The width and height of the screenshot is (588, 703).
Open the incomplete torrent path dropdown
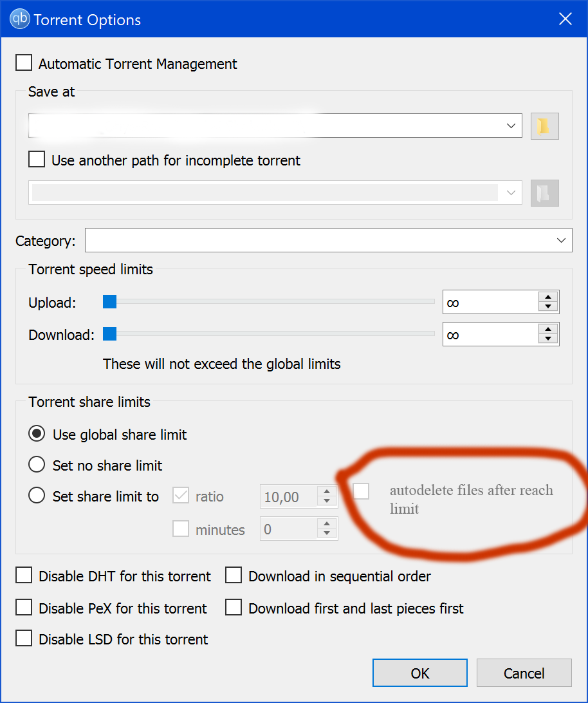pyautogui.click(x=511, y=192)
